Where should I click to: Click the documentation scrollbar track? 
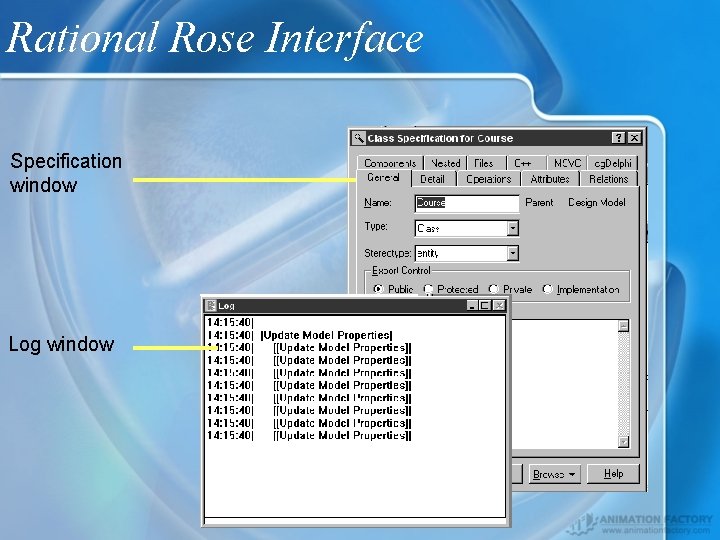623,384
